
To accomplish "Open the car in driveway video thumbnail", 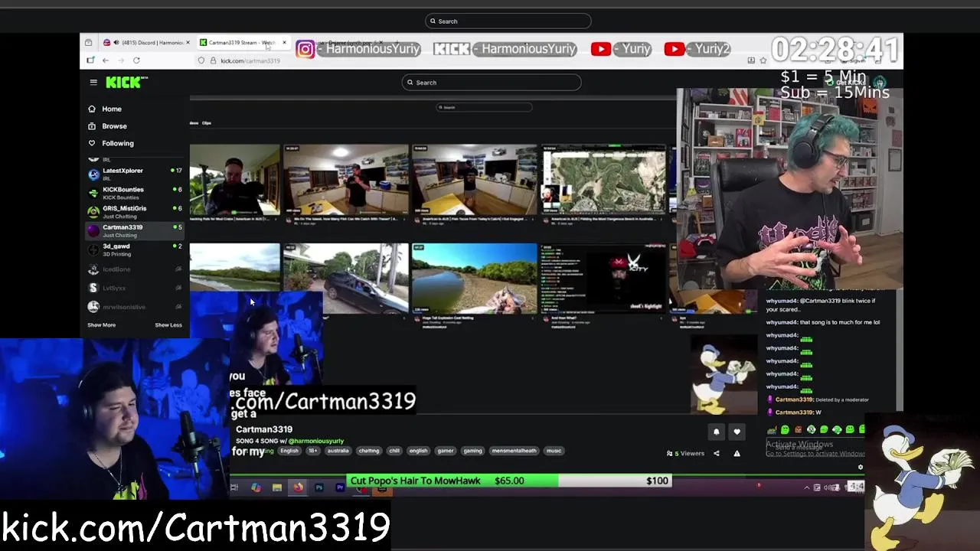I will pos(346,279).
